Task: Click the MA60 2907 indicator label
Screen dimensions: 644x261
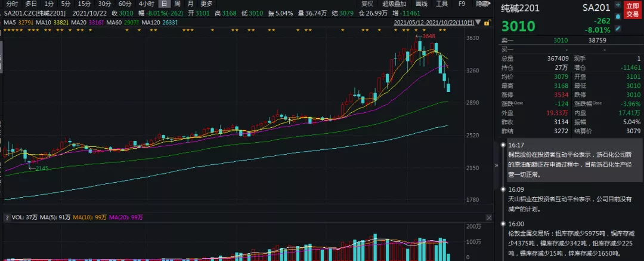Action: (122, 23)
